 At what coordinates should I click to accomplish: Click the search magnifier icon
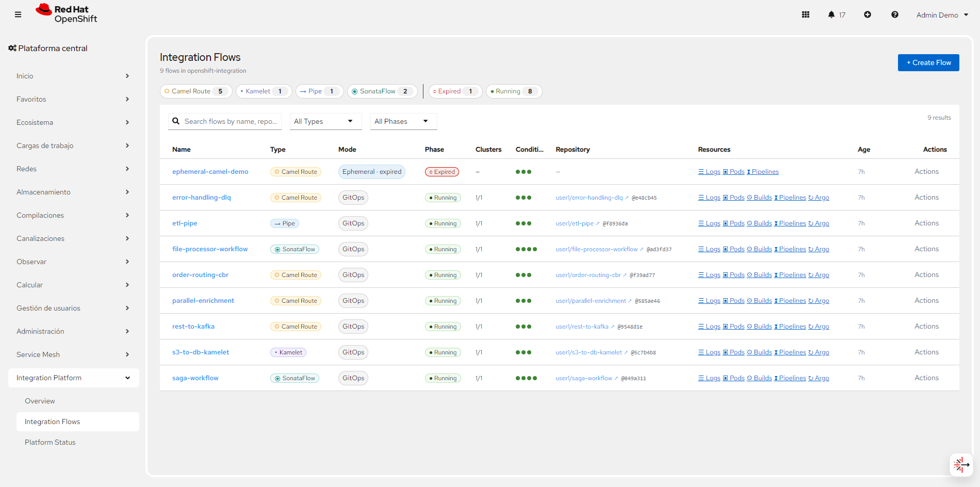[x=176, y=121]
